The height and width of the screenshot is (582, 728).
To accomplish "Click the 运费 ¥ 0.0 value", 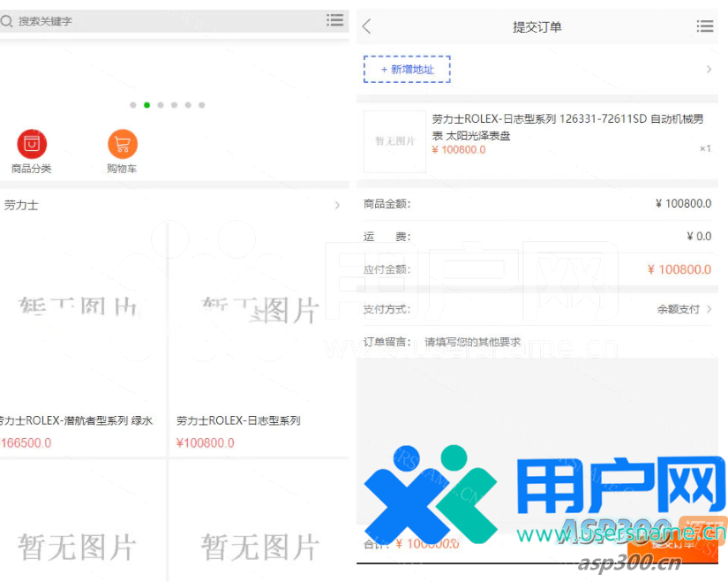I will (699, 237).
